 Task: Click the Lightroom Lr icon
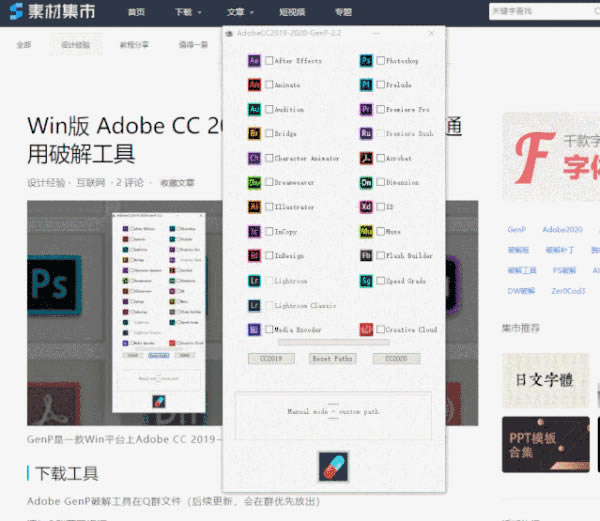coord(254,281)
